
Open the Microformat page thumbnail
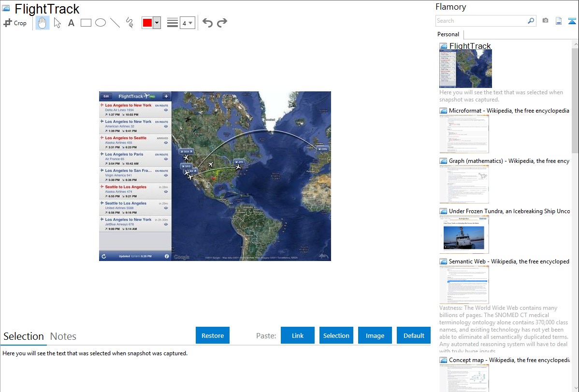point(464,134)
